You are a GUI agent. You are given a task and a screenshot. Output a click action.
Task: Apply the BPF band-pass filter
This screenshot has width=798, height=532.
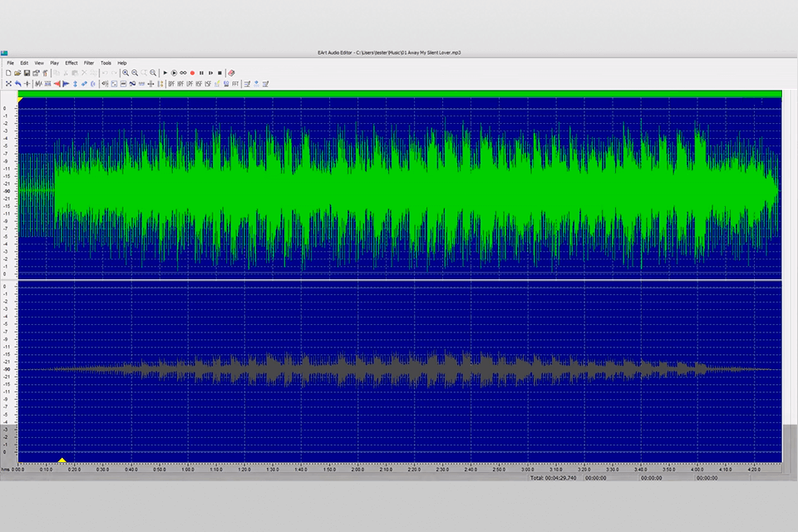(171, 83)
